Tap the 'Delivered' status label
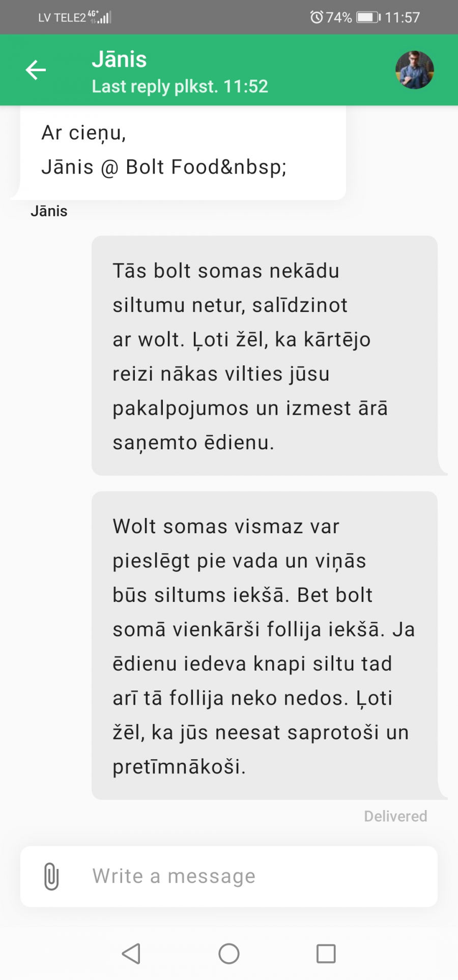The width and height of the screenshot is (458, 980). pos(395,816)
